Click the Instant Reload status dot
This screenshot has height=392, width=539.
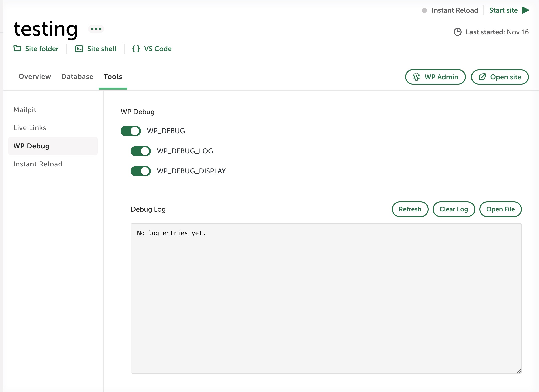(x=424, y=10)
